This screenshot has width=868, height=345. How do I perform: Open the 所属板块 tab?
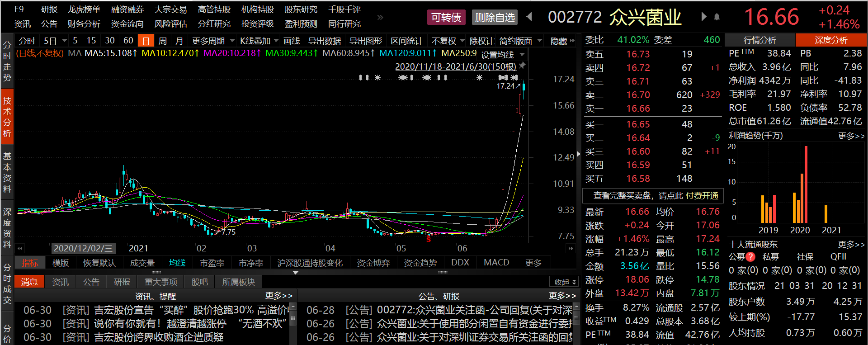pos(238,282)
